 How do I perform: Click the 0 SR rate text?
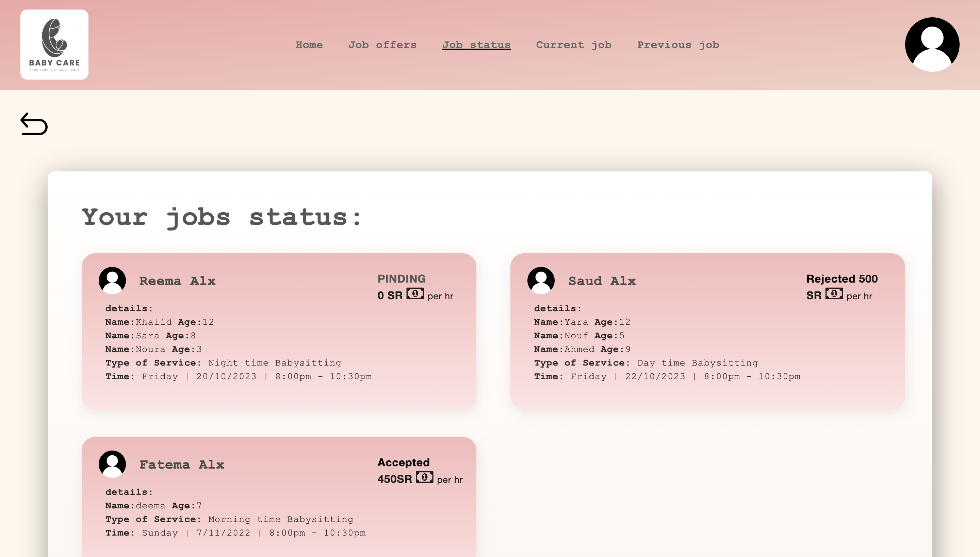point(390,295)
